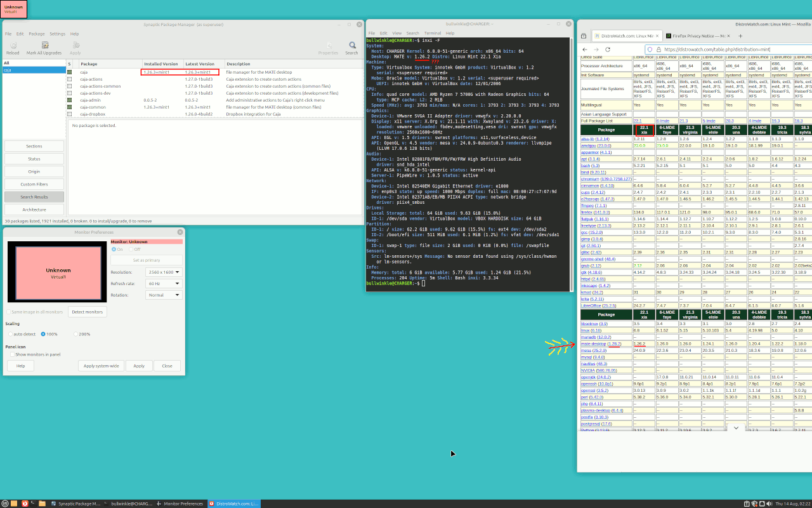Click Firefox forward arrow
Viewport: 812px width, 508px height.
tap(596, 49)
